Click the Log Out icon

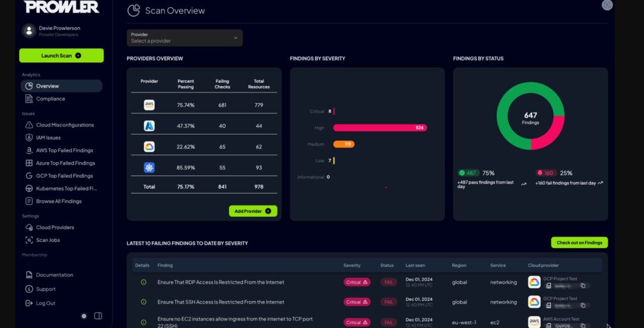(x=29, y=303)
